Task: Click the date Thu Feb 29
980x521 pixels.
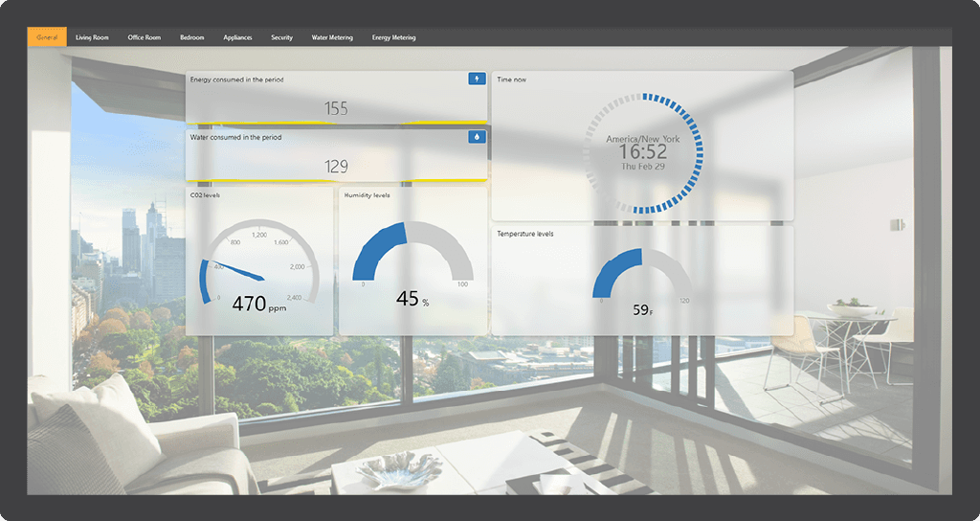Action: 643,167
